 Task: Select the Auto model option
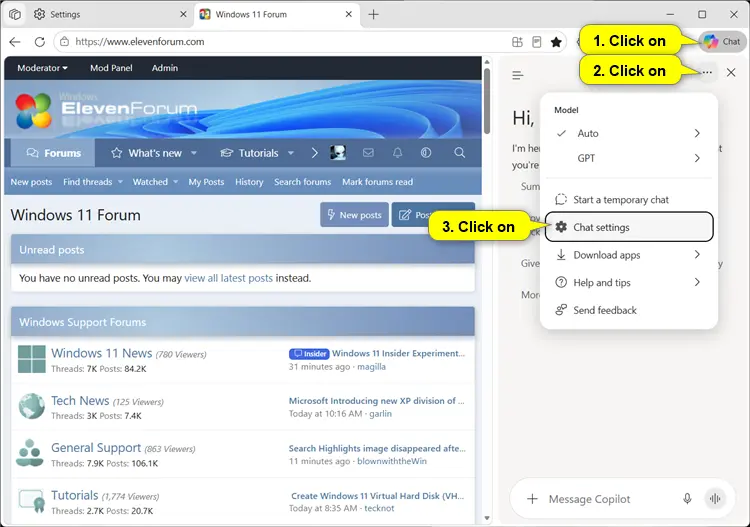coord(629,133)
